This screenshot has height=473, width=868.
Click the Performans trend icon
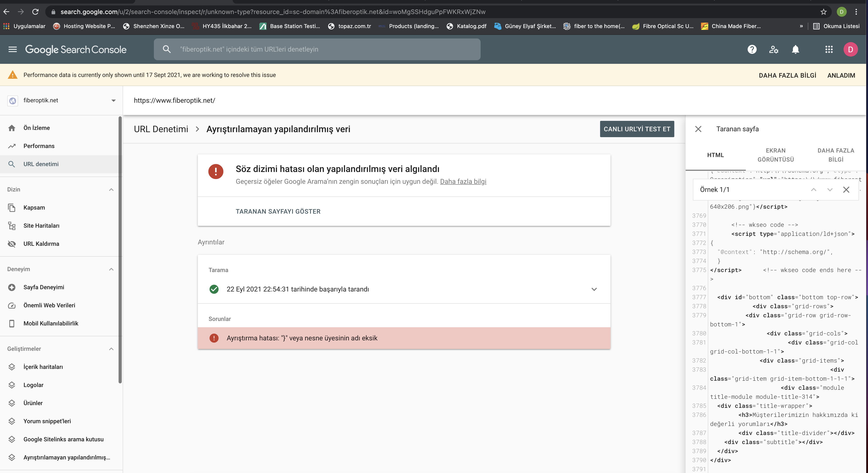pyautogui.click(x=12, y=146)
